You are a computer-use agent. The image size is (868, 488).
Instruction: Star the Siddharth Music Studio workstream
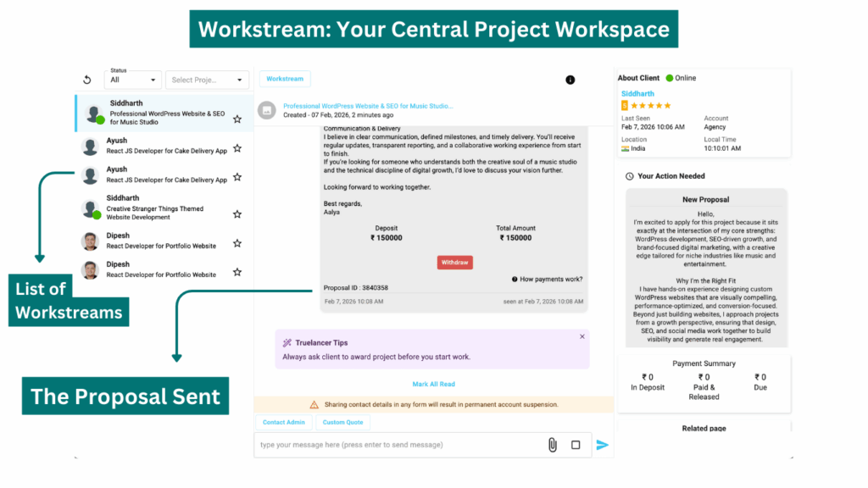click(x=237, y=119)
